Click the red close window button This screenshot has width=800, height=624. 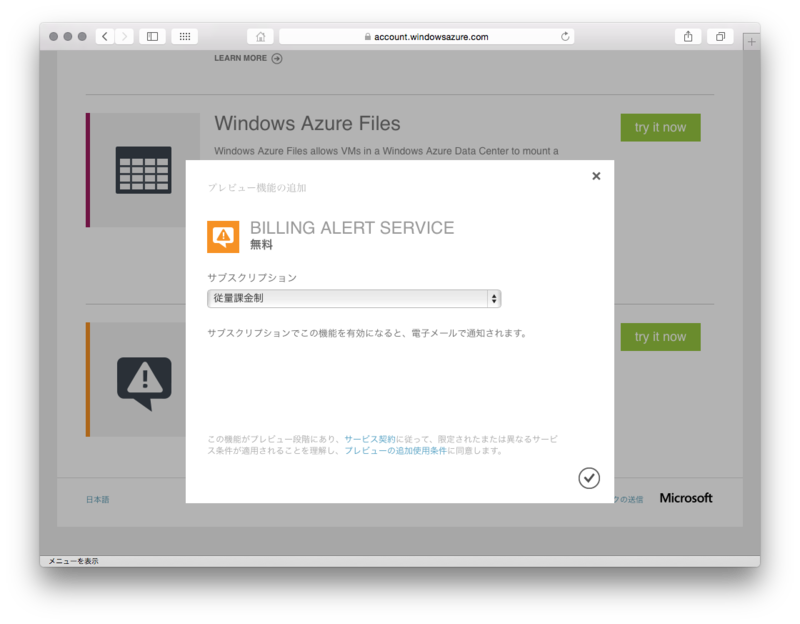[54, 37]
